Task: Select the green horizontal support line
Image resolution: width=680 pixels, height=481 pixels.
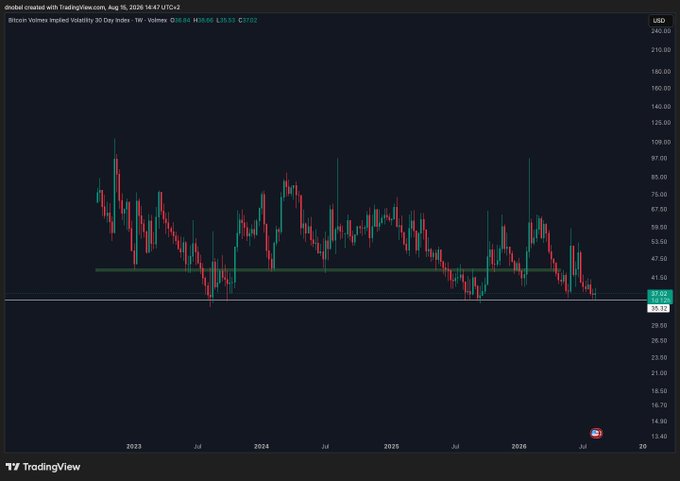Action: pyautogui.click(x=325, y=270)
